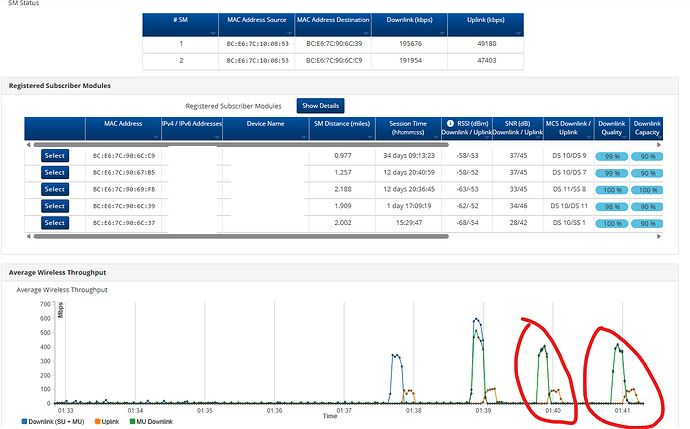Click the Average Wireless Throughput panel title
Image resolution: width=690 pixels, height=429 pixels.
coord(57,272)
